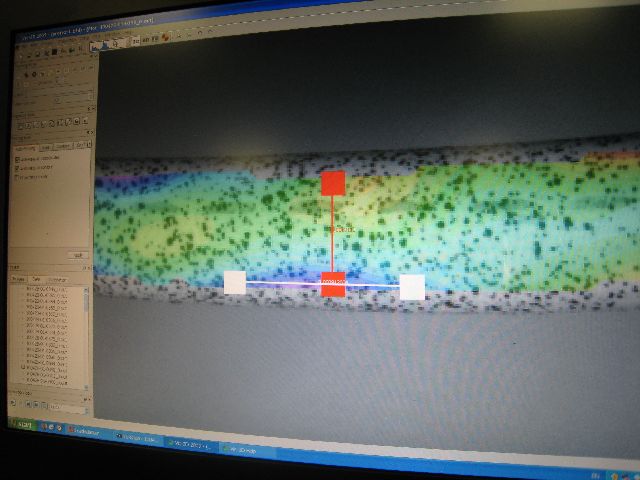Select the first row in the file list
This screenshot has width=640, height=480.
coord(46,289)
